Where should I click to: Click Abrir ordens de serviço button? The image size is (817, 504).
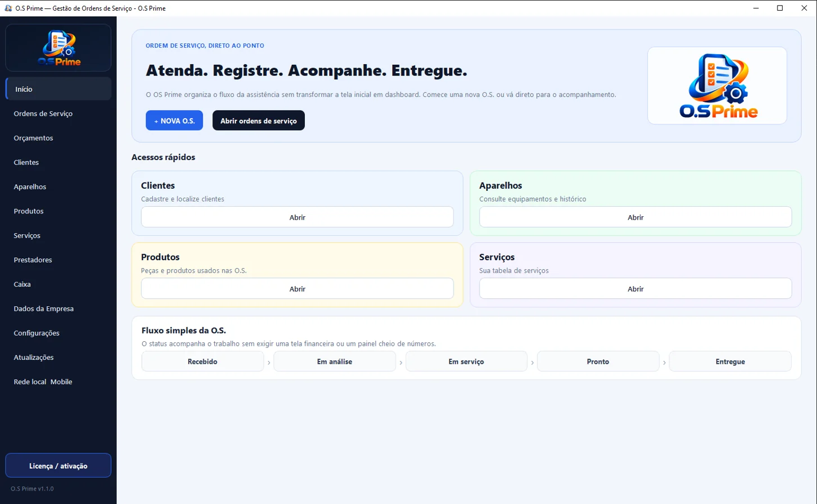pos(259,121)
